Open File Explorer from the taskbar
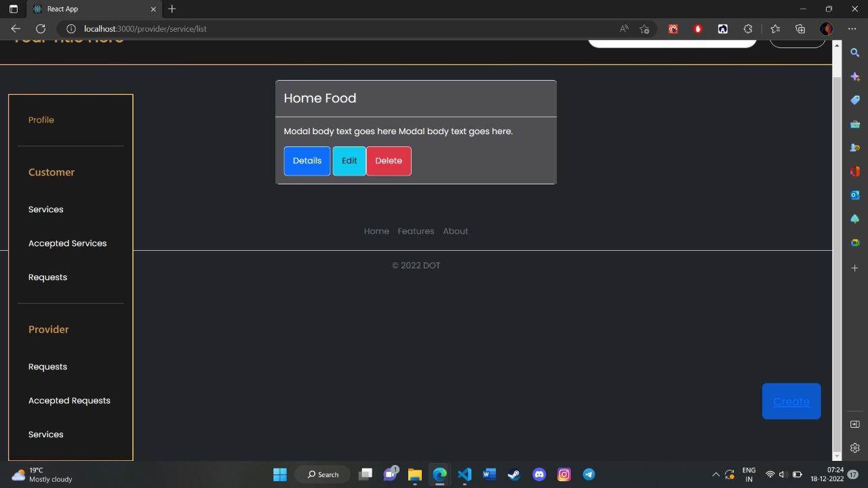Screen dimensions: 868x488 (415, 474)
